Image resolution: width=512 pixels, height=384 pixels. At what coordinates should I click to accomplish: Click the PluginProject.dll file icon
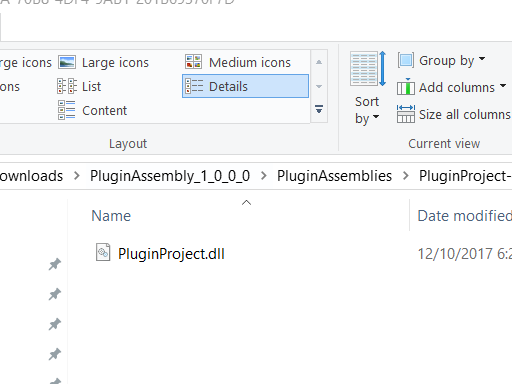coord(103,252)
